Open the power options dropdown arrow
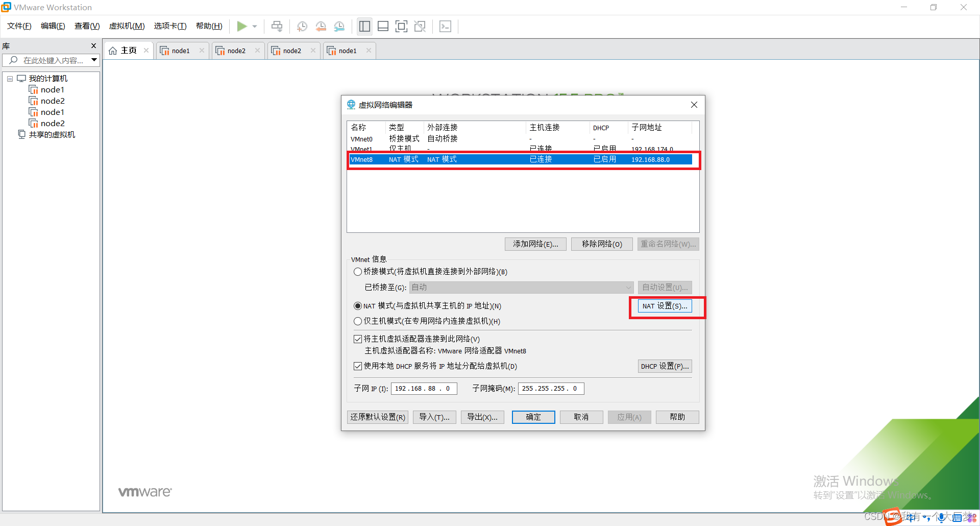Viewport: 980px width, 526px height. click(255, 27)
